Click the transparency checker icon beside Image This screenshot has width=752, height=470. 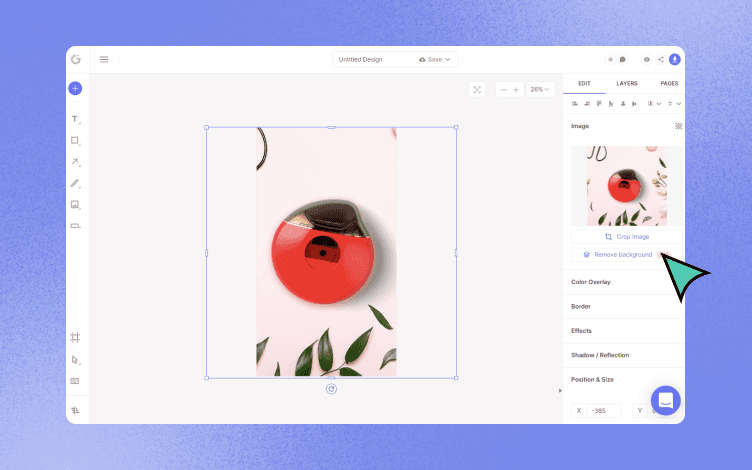coord(679,126)
